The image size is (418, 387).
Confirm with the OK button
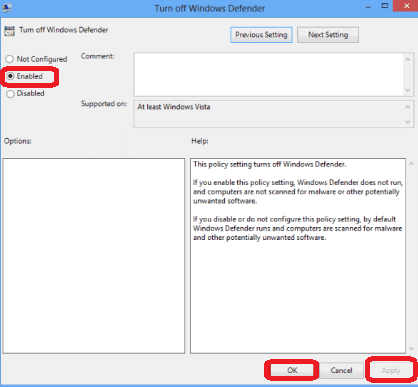292,370
